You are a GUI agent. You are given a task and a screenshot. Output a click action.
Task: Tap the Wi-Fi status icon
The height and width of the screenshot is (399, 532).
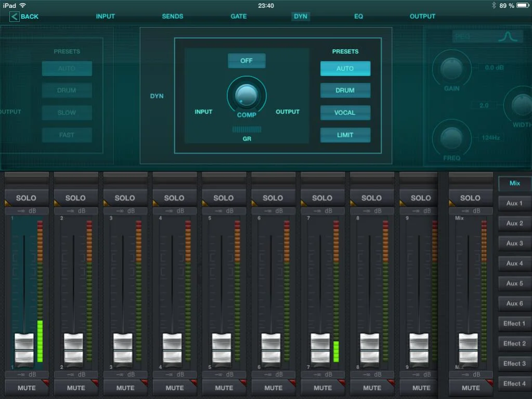click(23, 5)
